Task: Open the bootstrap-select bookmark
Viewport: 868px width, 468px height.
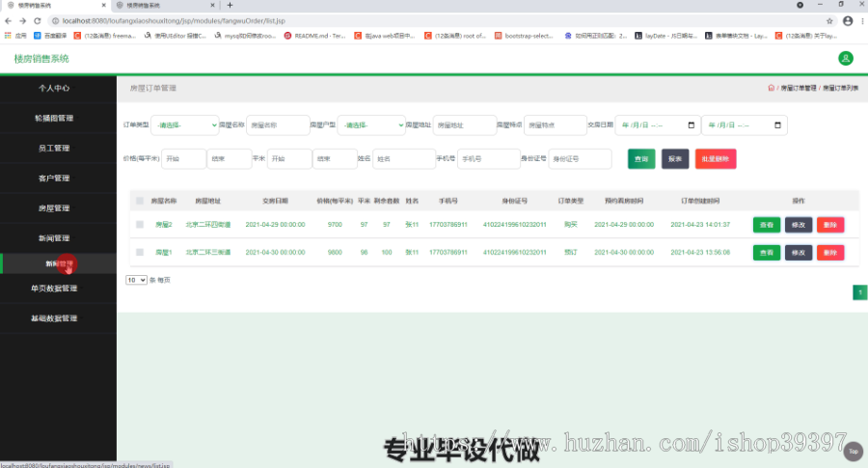Action: point(524,36)
